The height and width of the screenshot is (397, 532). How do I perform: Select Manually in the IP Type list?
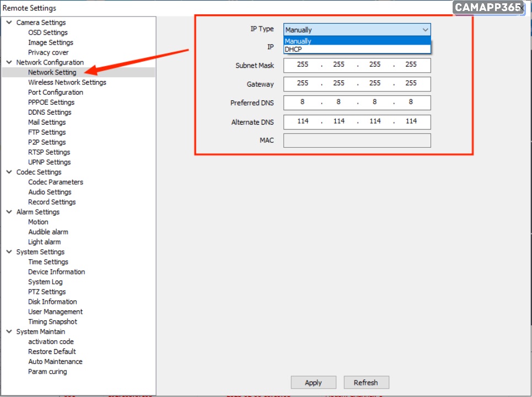pyautogui.click(x=298, y=41)
